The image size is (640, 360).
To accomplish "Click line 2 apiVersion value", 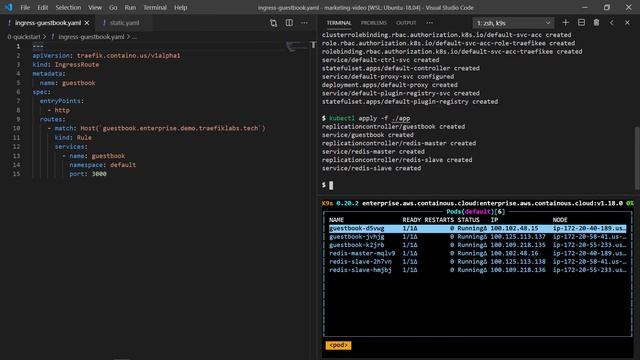I will (x=128, y=56).
